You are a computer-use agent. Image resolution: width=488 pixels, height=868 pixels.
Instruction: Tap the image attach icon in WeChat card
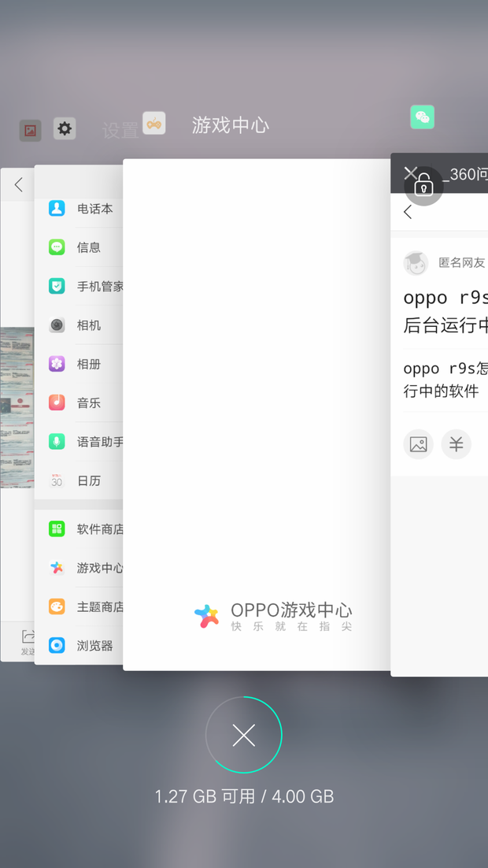point(418,444)
